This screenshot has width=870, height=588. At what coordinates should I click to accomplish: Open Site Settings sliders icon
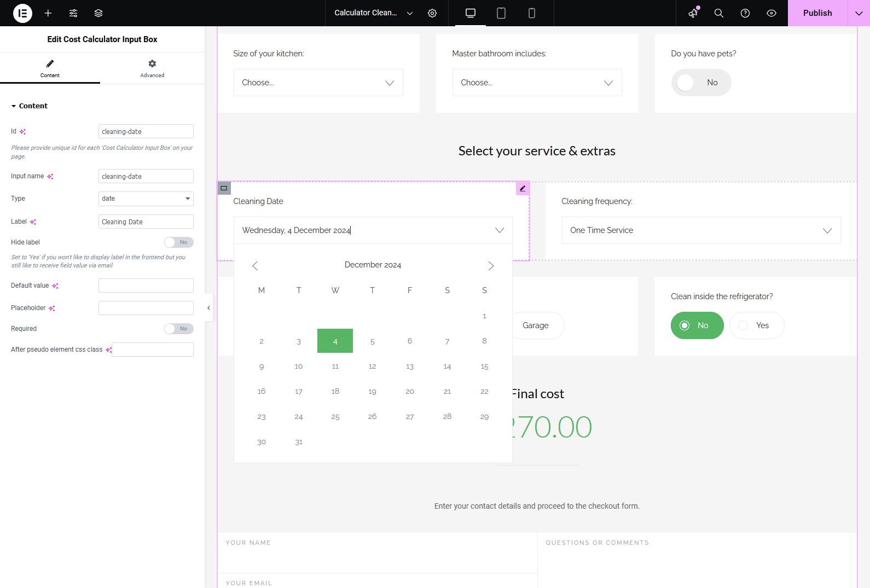tap(73, 13)
